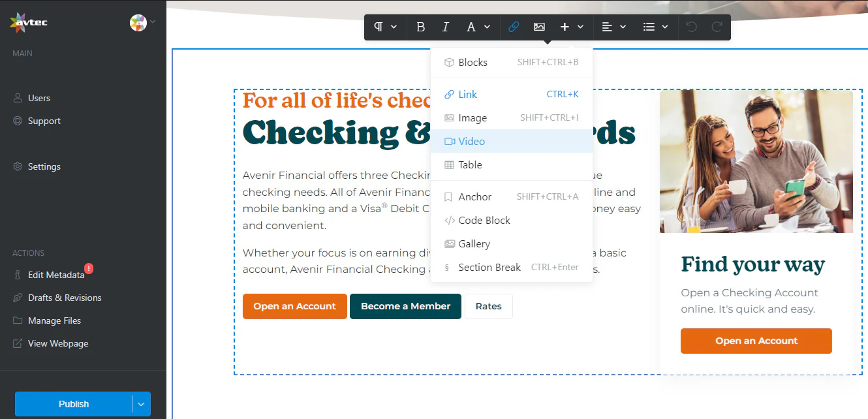Image resolution: width=868 pixels, height=419 pixels.
Task: Click the plus insert icon in toolbar
Action: [x=565, y=27]
